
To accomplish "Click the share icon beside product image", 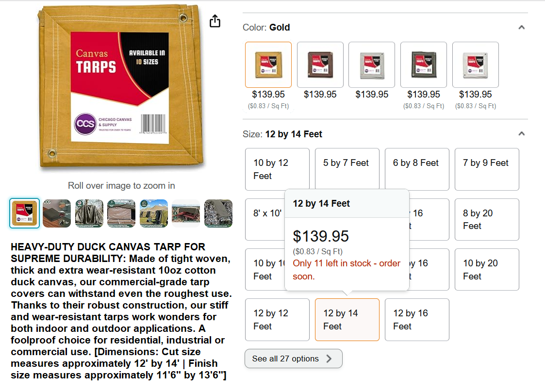I will coord(215,21).
